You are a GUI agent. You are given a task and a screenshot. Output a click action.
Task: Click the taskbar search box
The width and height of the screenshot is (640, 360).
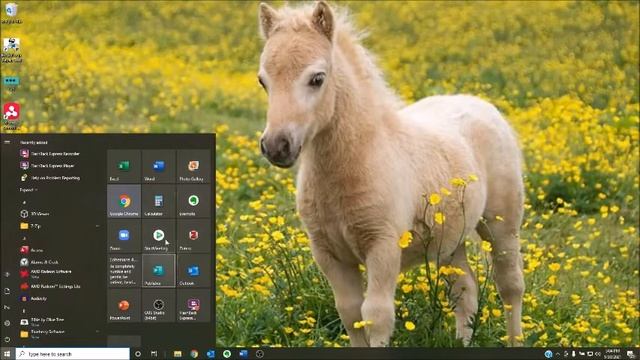coord(73,354)
